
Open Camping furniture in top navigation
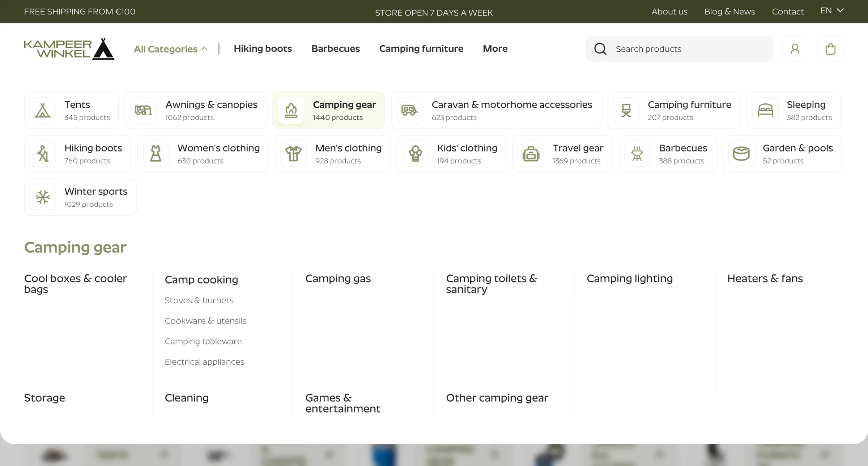[421, 48]
